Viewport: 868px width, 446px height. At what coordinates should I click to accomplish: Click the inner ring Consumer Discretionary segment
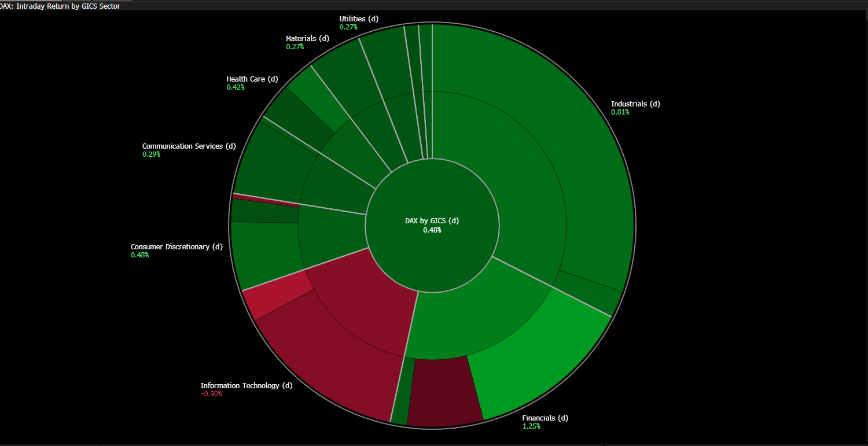(331, 234)
